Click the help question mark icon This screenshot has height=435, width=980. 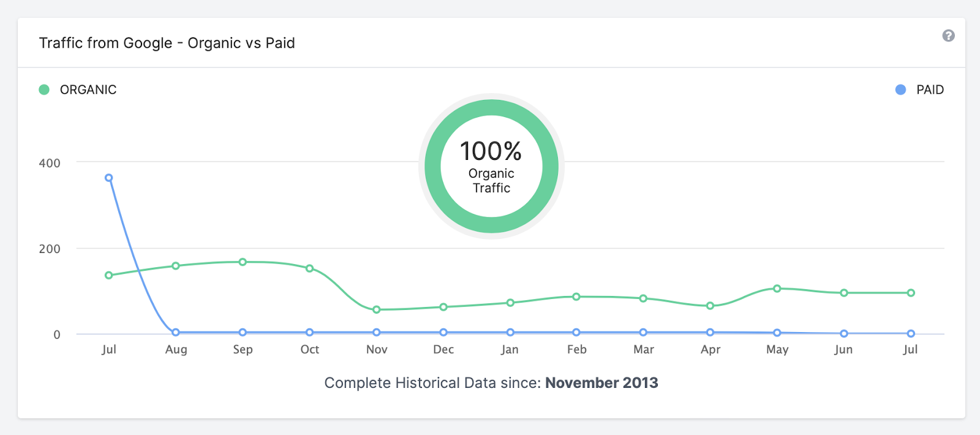pos(948,36)
